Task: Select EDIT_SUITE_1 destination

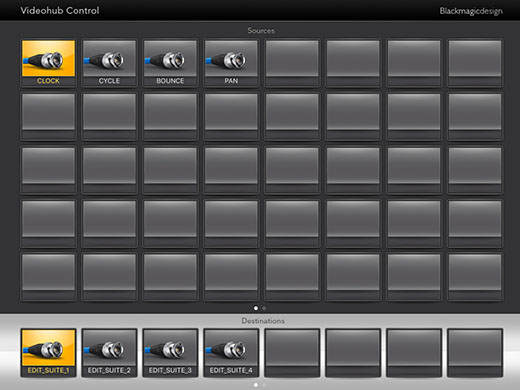Action: click(x=48, y=353)
